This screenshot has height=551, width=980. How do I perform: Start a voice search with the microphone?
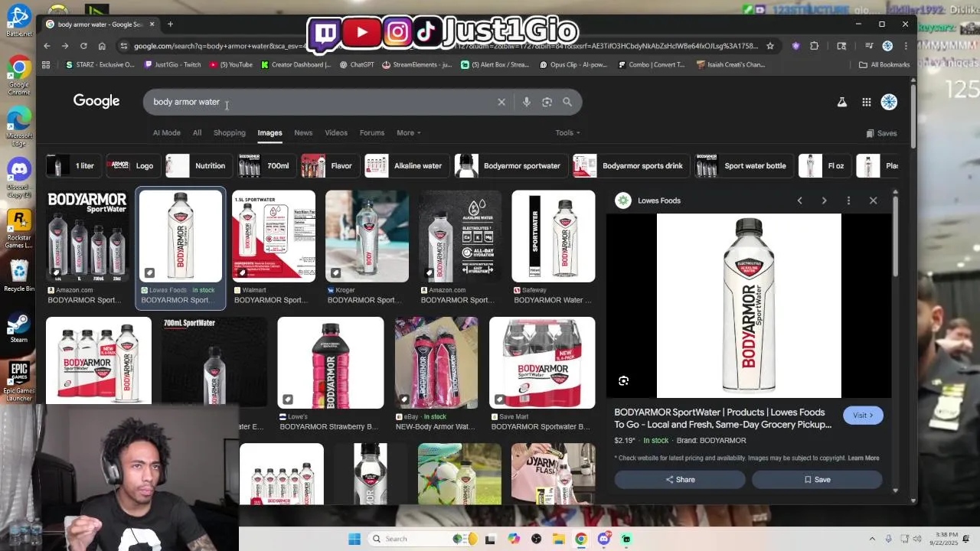click(526, 102)
